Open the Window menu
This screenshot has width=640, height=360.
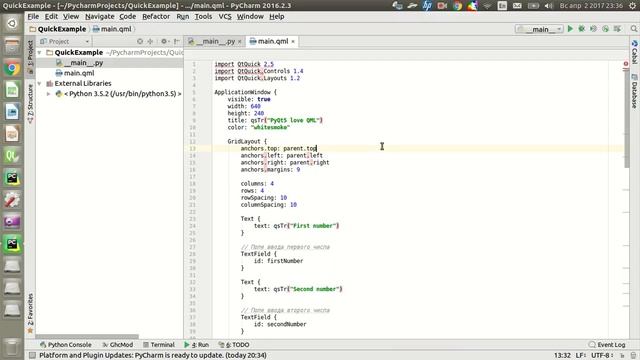coord(250,16)
